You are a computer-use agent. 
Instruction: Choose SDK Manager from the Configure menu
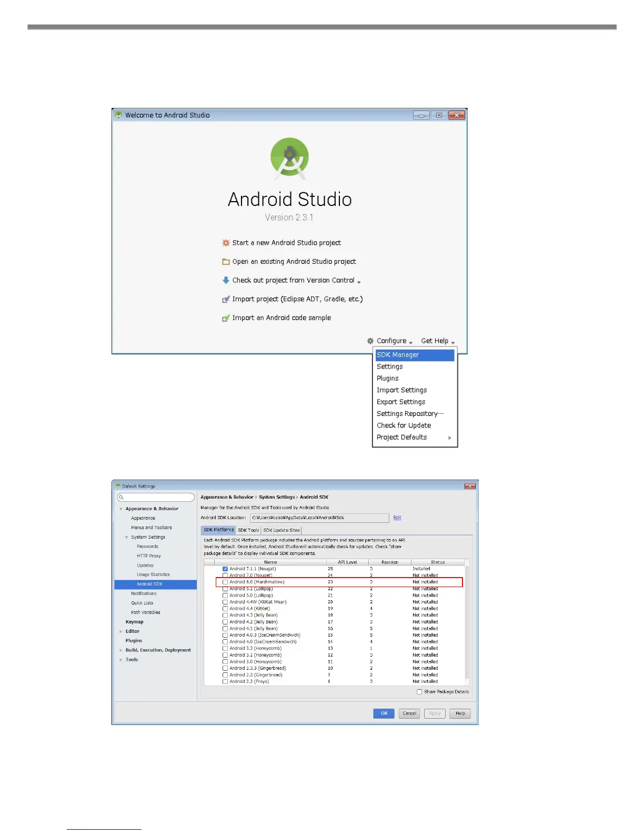pyautogui.click(x=415, y=355)
